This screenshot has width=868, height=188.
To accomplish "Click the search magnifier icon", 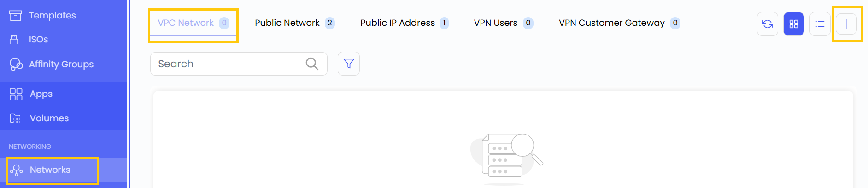I will point(312,64).
